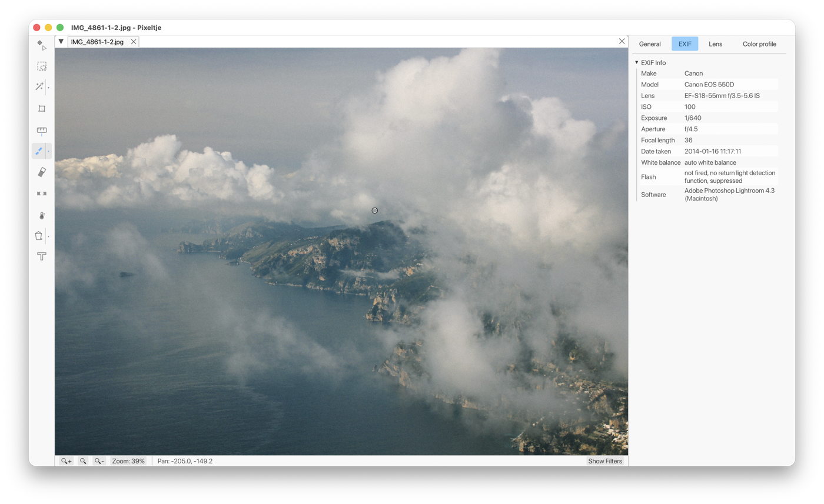Viewport: 824px width, 504px height.
Task: Switch to the Lens tab
Action: (716, 44)
